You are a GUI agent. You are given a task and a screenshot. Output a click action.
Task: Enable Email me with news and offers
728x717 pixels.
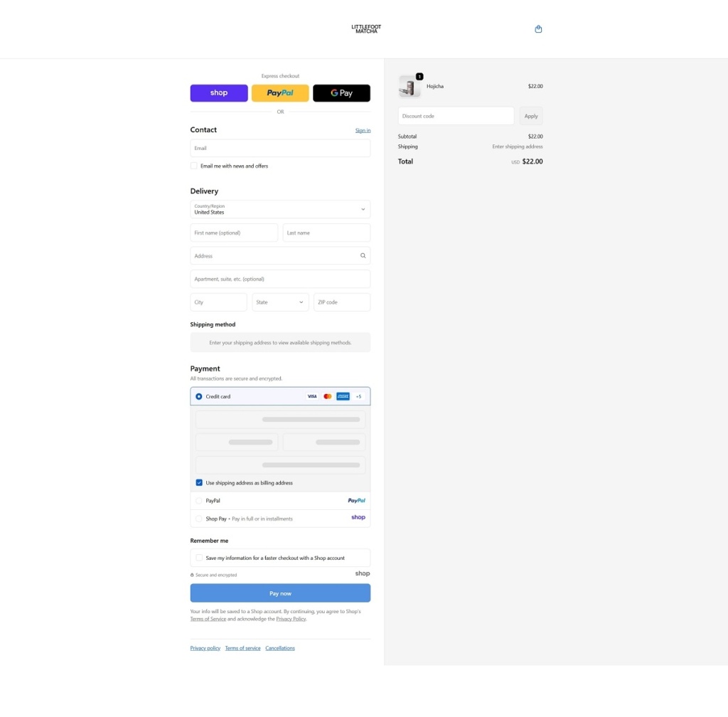(194, 166)
